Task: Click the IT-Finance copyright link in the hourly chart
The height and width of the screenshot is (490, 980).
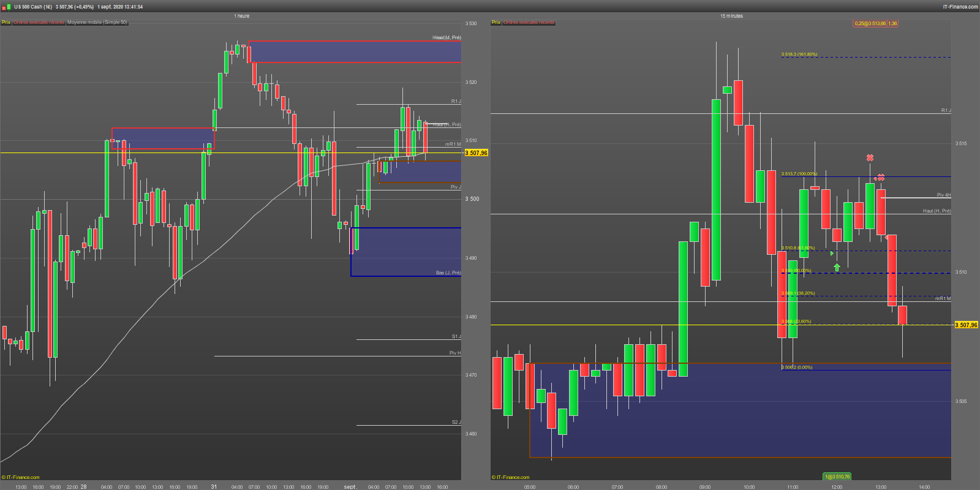Action: click(21, 477)
